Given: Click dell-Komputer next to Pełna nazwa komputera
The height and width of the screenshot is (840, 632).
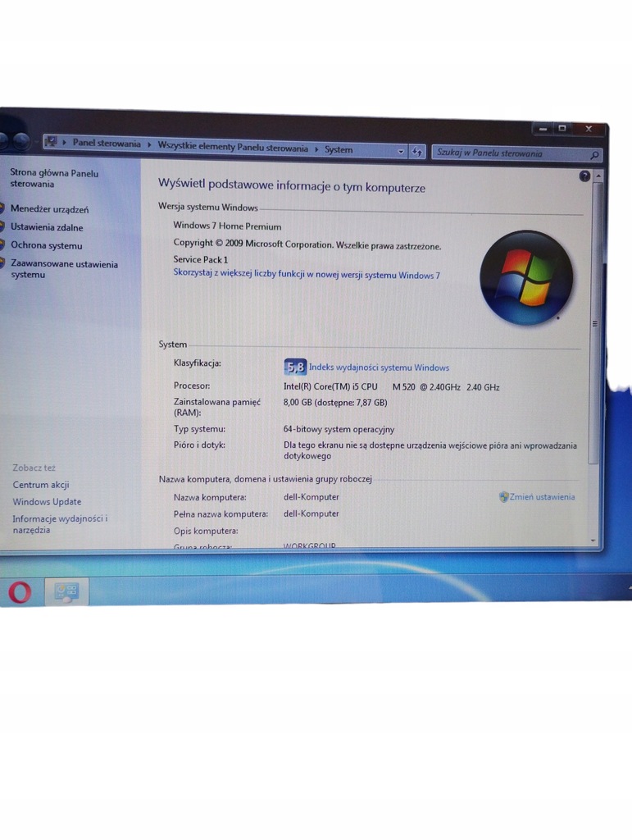Looking at the screenshot, I should click(311, 514).
